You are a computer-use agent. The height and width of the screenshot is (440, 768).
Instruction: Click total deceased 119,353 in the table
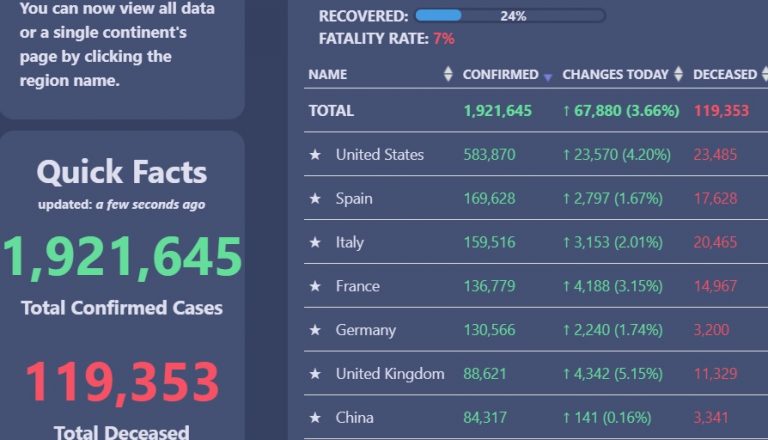(721, 111)
